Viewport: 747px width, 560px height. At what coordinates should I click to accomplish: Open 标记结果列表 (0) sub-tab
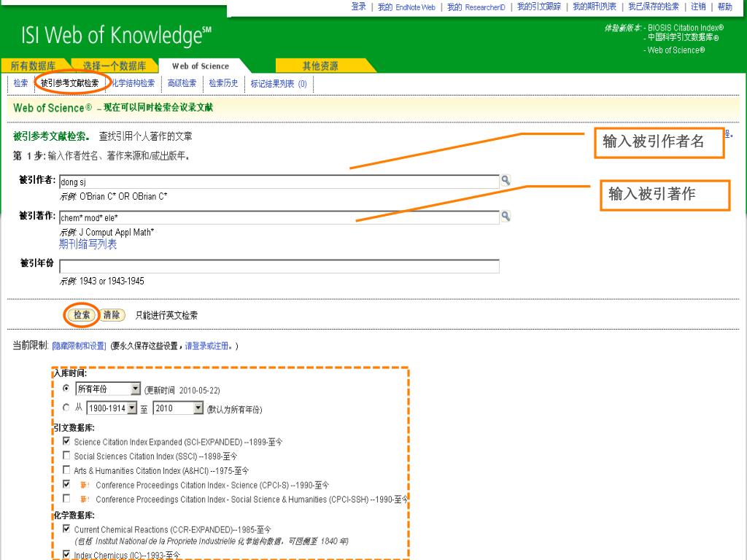pyautogui.click(x=279, y=83)
